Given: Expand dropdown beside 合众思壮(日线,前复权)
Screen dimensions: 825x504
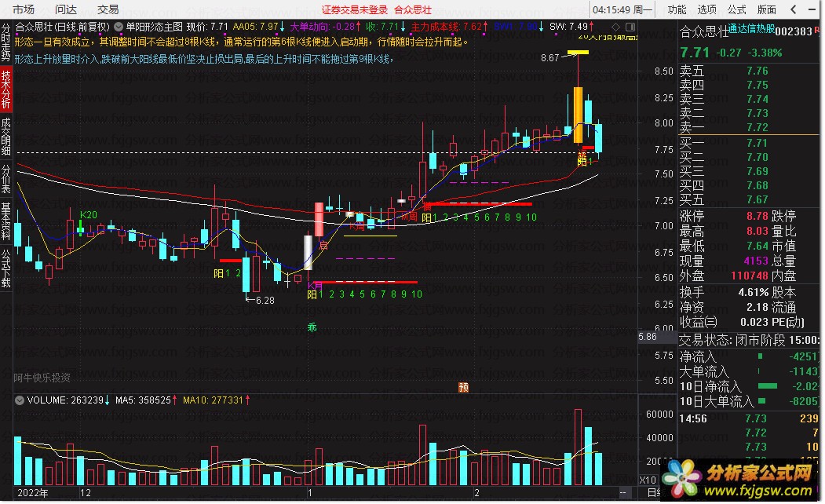Looking at the screenshot, I should [119, 27].
